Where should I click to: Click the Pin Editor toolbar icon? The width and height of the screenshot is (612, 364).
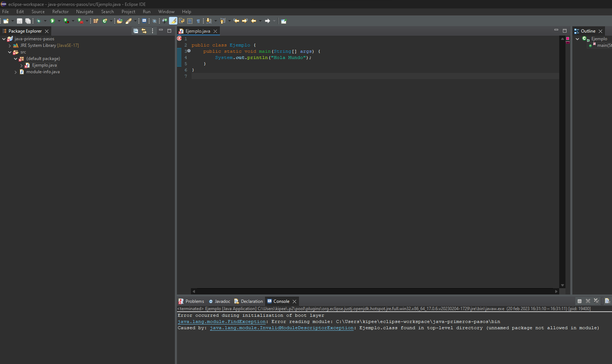pos(284,21)
